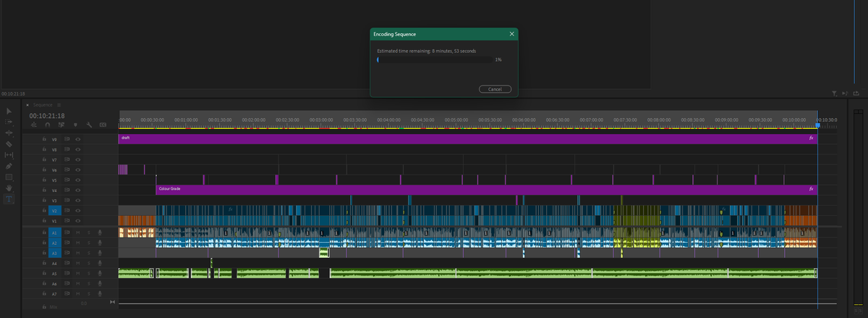Viewport: 868px width, 318px height.
Task: Select the Ripple Edit tool
Action: [9, 133]
